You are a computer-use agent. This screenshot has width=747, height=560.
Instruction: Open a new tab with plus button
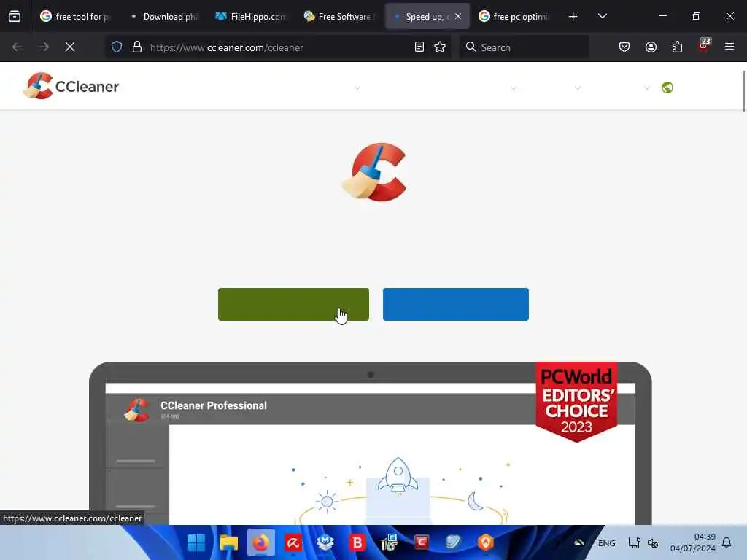573,17
